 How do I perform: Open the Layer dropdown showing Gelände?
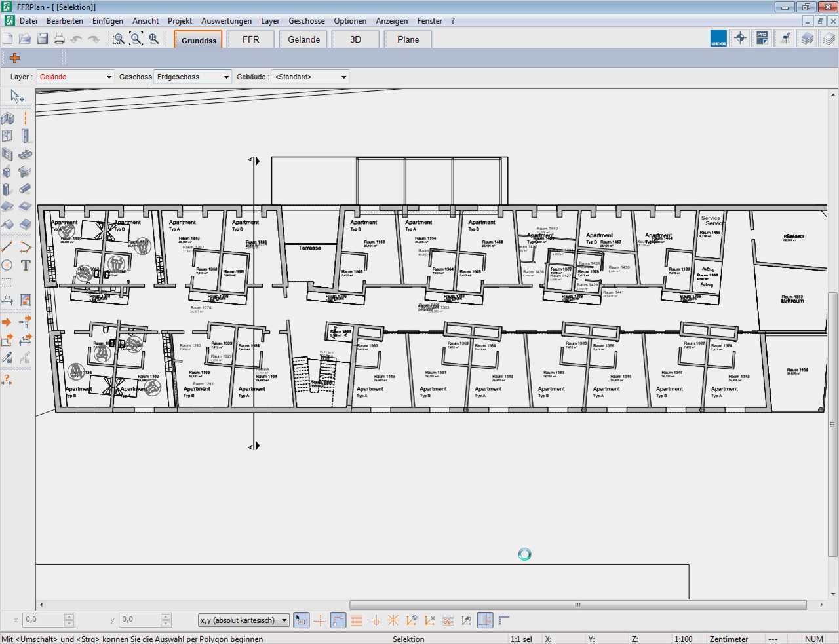tap(75, 77)
